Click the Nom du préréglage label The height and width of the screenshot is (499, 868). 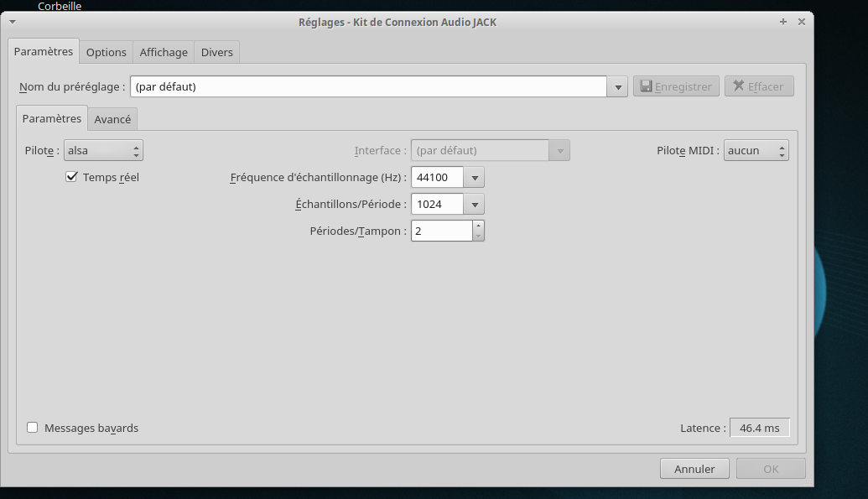tap(72, 87)
